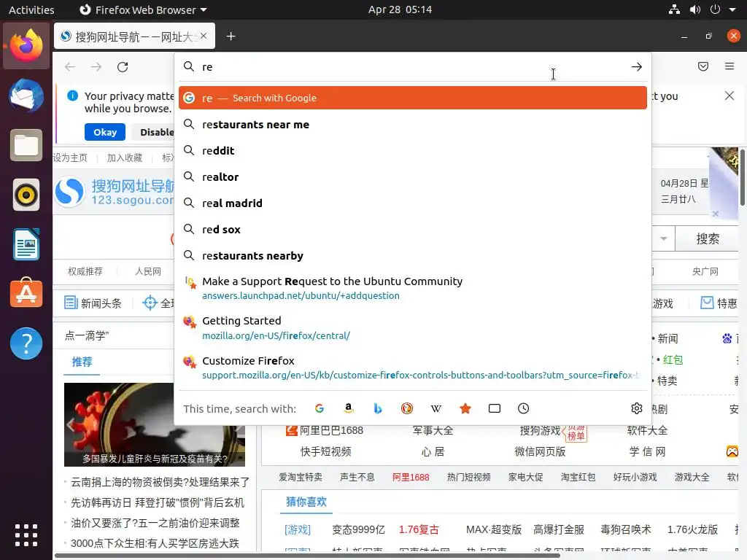Search this time with Wikipedia icon
Image resolution: width=747 pixels, height=560 pixels.
(x=436, y=408)
